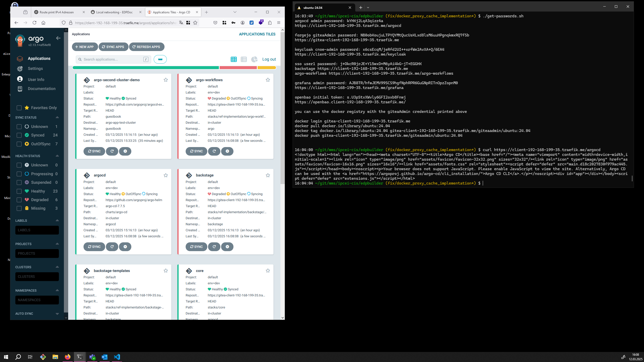Toggle Favorites Only checkbox
The width and height of the screenshot is (644, 362).
click(x=19, y=108)
